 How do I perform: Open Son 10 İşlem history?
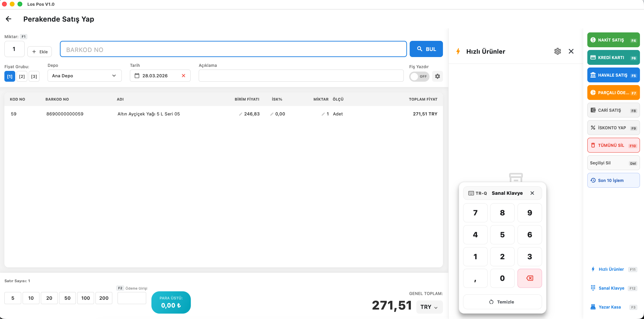point(613,180)
